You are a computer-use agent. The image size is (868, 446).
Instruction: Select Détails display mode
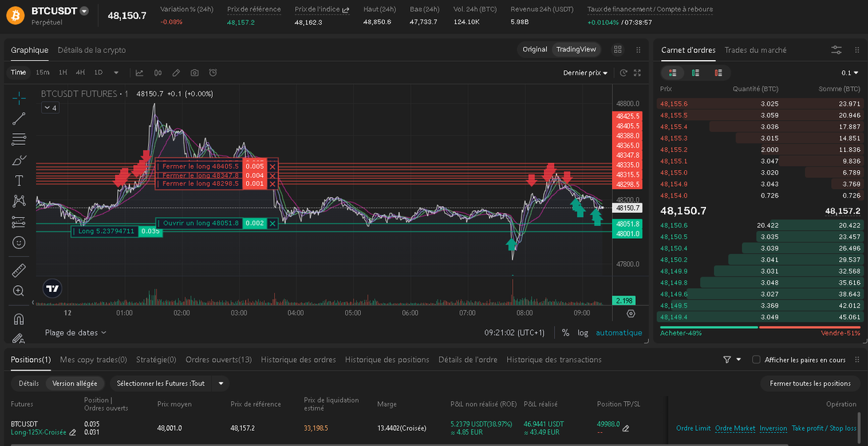coord(28,384)
